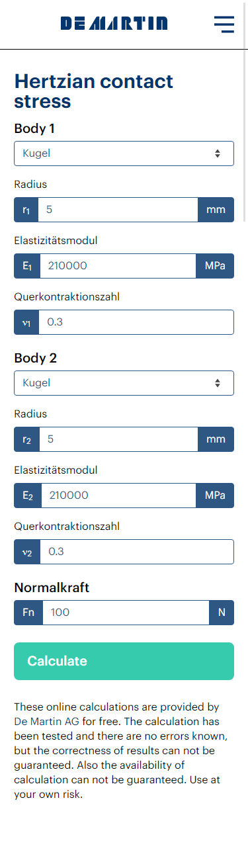Open the Body 1 shape dropdown

[x=124, y=153]
